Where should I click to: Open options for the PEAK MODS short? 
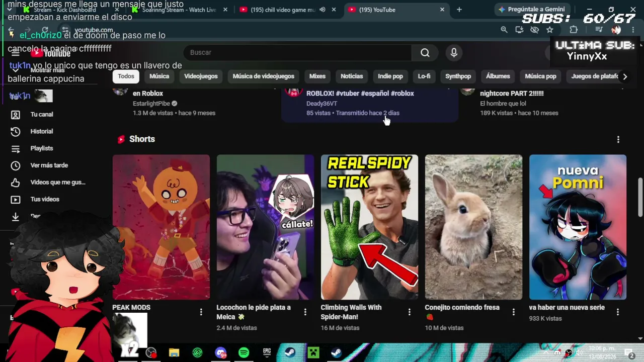click(201, 312)
